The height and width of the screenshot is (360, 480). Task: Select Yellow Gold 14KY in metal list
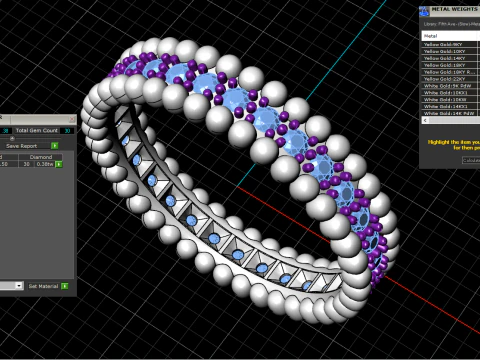(x=449, y=58)
